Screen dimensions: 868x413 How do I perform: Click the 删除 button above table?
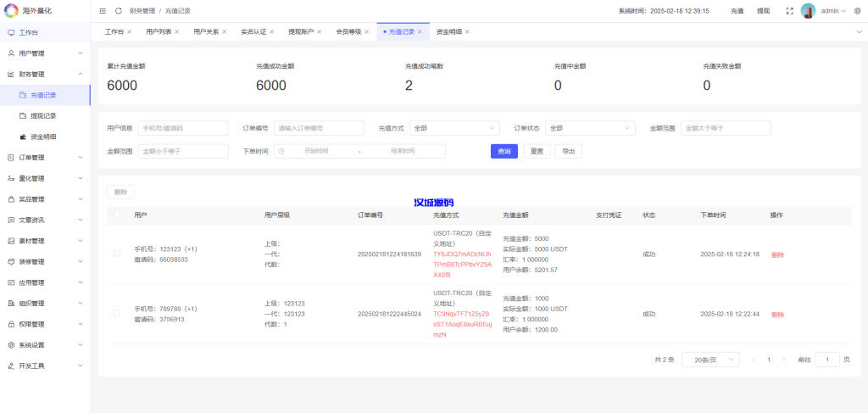pyautogui.click(x=120, y=193)
